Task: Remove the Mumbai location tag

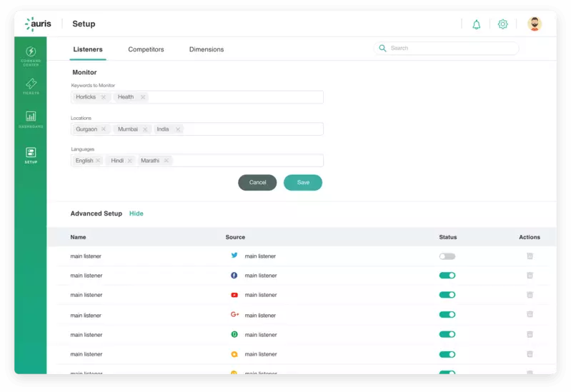Action: [x=145, y=129]
